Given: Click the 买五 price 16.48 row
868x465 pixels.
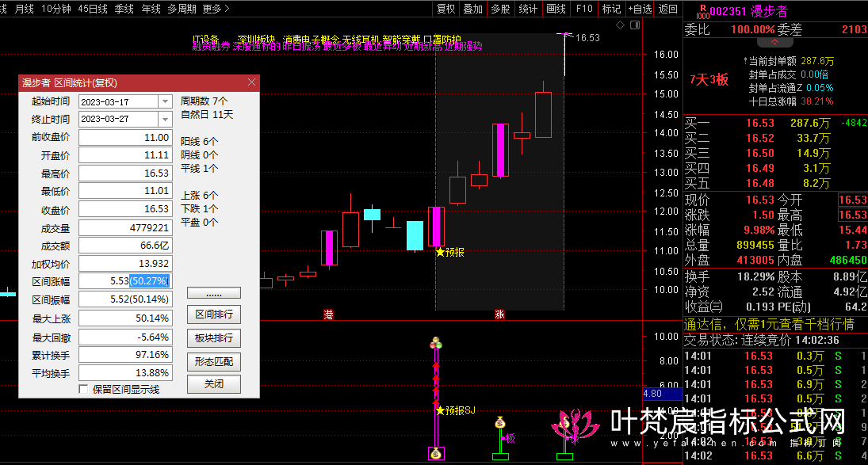Looking at the screenshot, I should [775, 183].
